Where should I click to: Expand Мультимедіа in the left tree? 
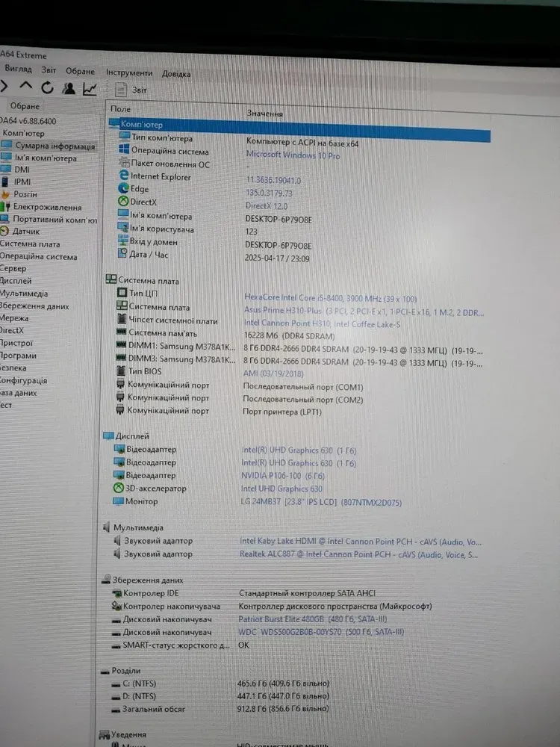pyautogui.click(x=24, y=294)
